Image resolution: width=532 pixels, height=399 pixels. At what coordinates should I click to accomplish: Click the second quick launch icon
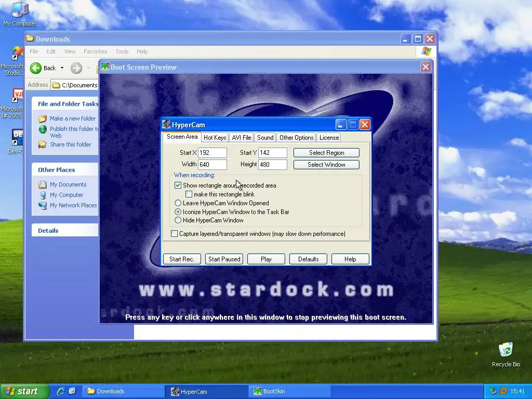[x=72, y=391]
